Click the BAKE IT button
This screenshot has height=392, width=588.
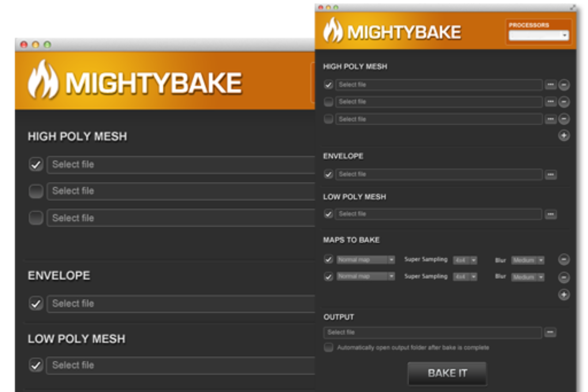[447, 373]
